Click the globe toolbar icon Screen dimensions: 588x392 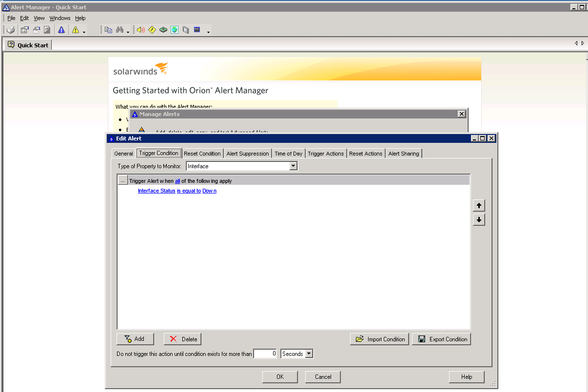coord(175,30)
